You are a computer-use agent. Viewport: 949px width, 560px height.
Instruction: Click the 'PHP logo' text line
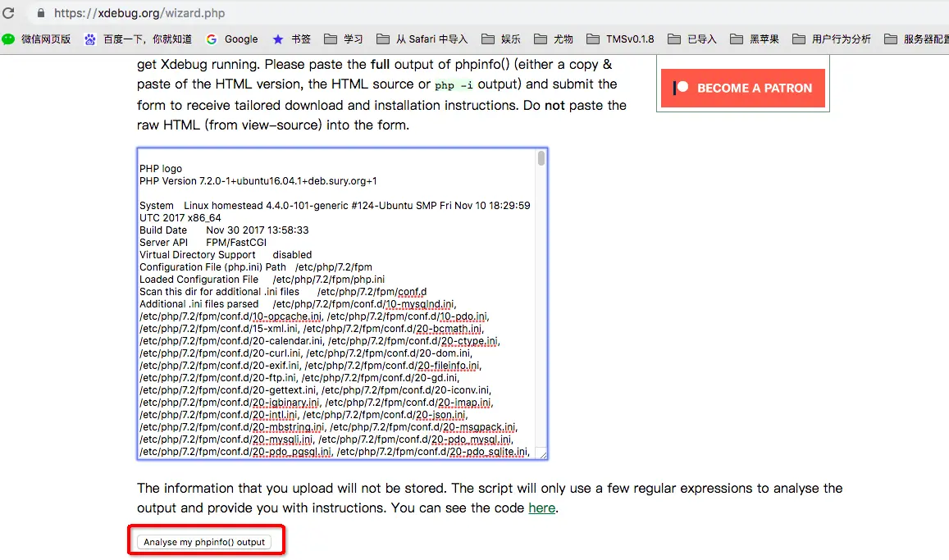[161, 169]
